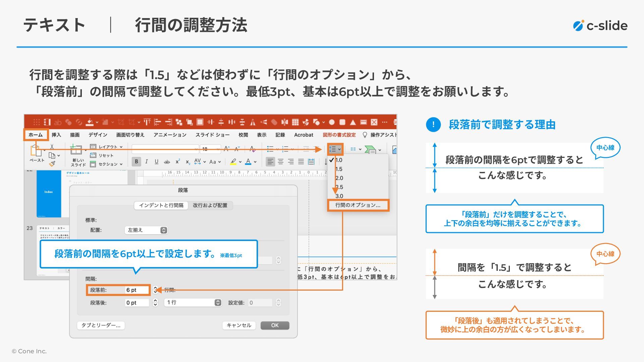The image size is (644, 362).
Task: Apply underline formatting
Action: [156, 162]
